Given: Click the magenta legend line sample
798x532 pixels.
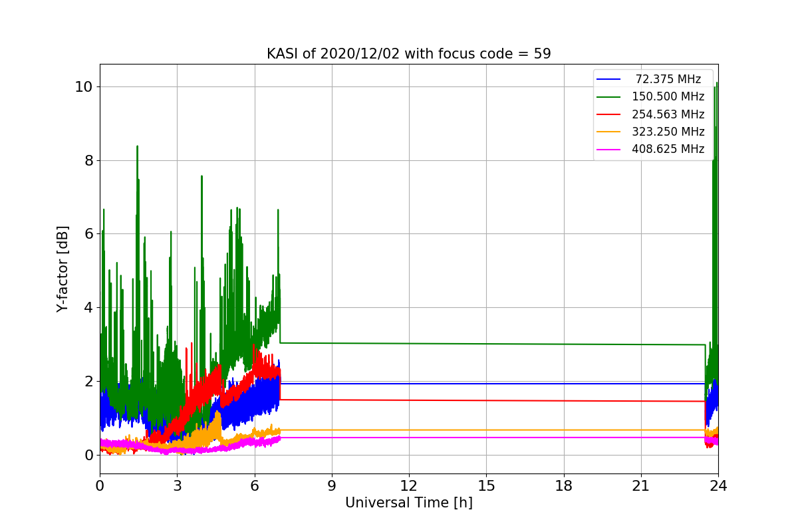Looking at the screenshot, I should coord(609,149).
